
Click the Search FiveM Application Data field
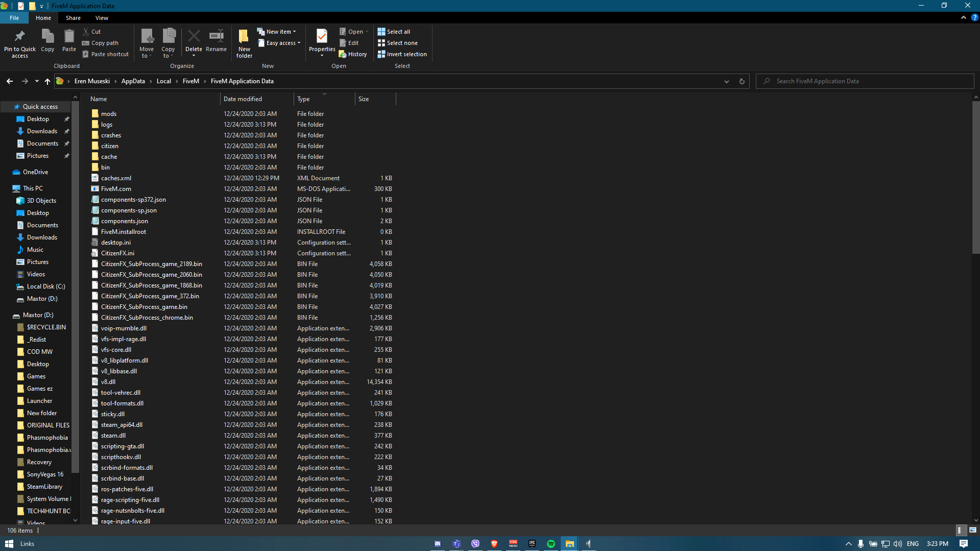tap(865, 81)
